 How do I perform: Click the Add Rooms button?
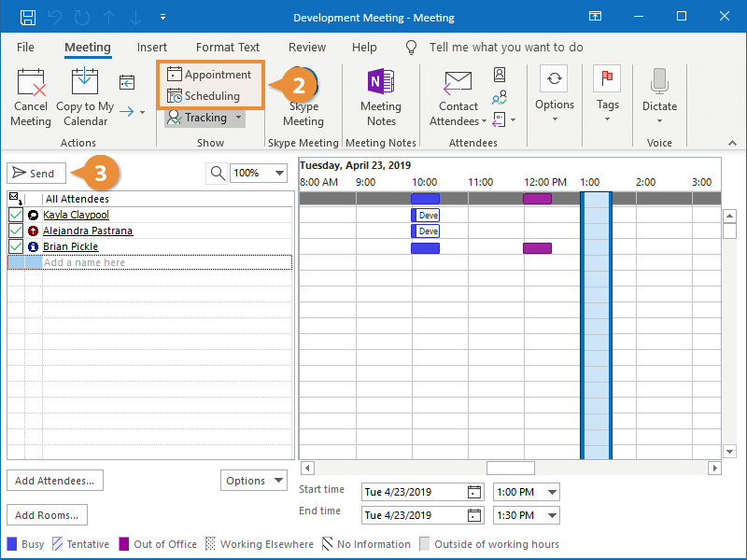pyautogui.click(x=47, y=515)
